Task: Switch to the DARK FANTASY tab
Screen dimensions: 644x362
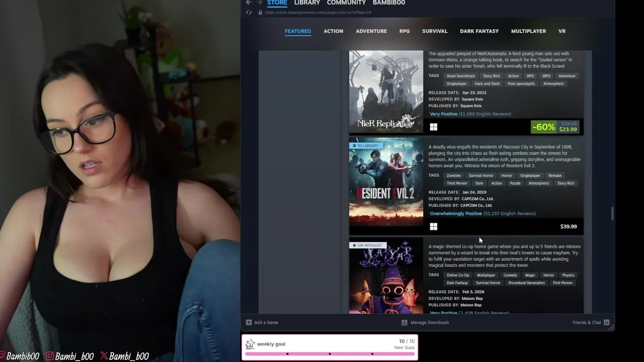Action: coord(479,31)
